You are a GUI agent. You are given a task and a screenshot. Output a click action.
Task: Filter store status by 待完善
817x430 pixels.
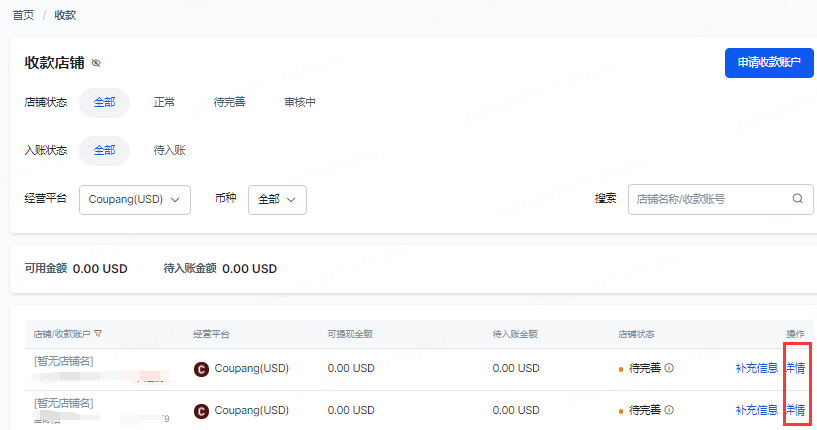[x=229, y=103]
